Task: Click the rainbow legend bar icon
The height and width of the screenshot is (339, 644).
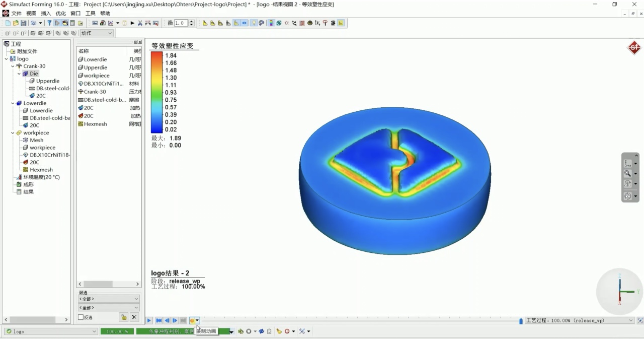Action: [272, 23]
